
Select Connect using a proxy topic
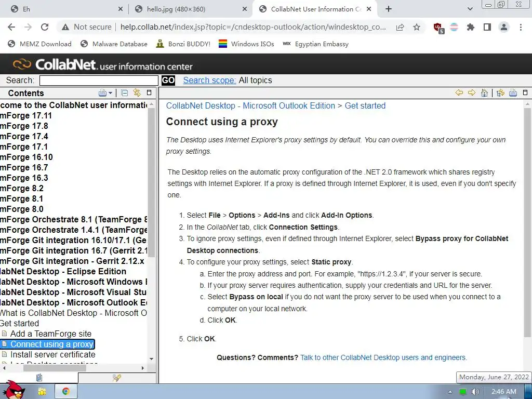(x=51, y=344)
